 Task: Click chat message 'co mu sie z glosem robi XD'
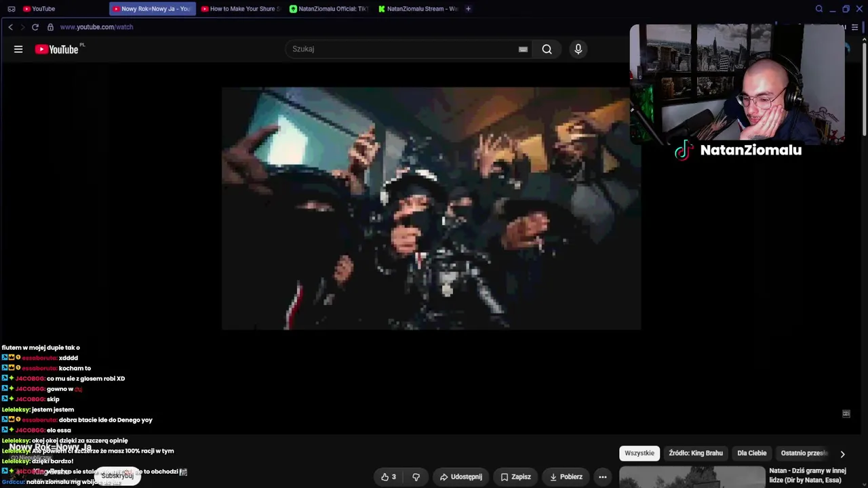pos(85,379)
